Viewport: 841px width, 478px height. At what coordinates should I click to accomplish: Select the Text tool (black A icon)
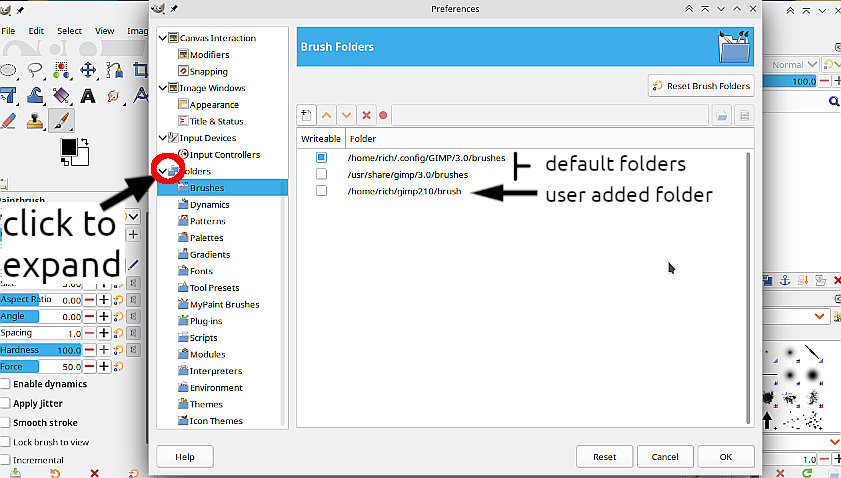click(x=88, y=96)
